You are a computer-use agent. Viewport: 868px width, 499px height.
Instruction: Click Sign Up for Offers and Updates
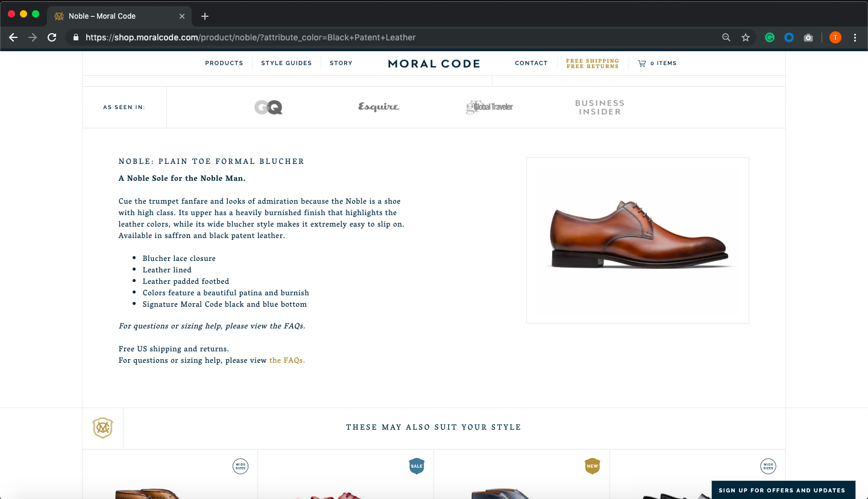[784, 490]
